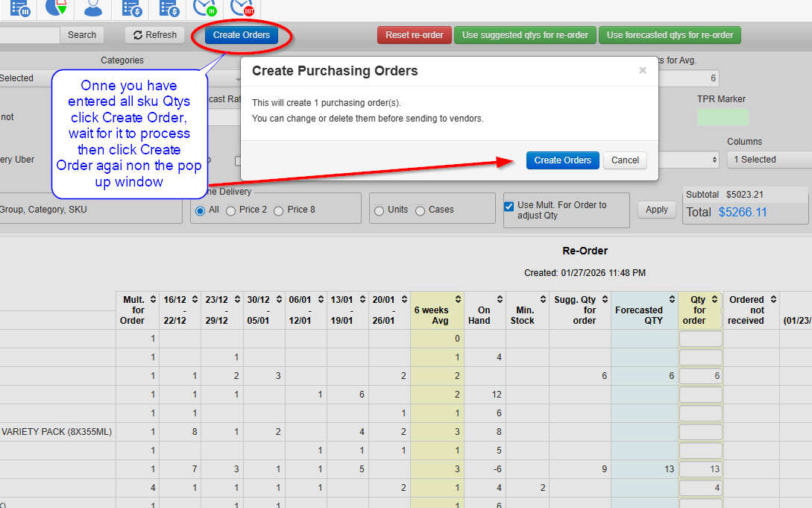Select the All price radio button
Image resolution: width=812 pixels, height=508 pixels.
pyautogui.click(x=200, y=211)
